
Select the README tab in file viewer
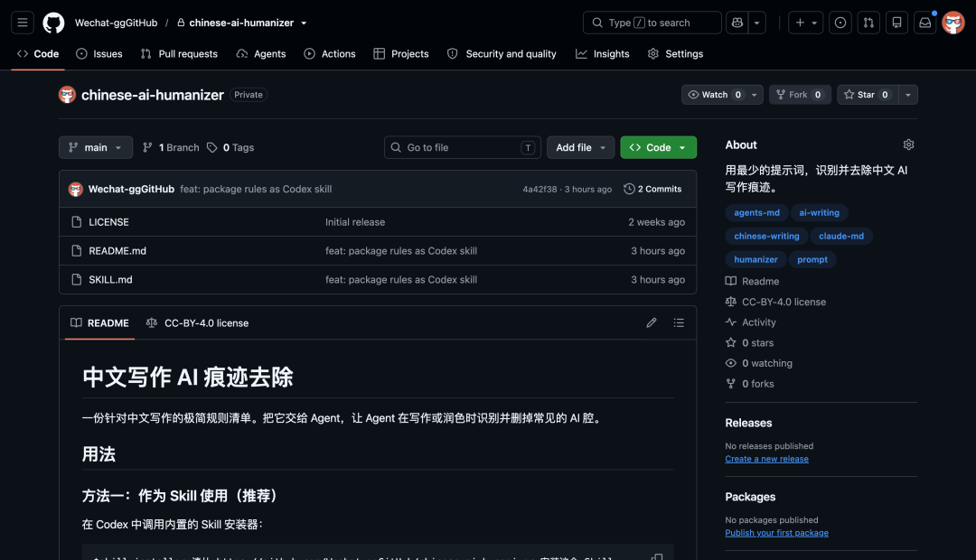(x=99, y=323)
